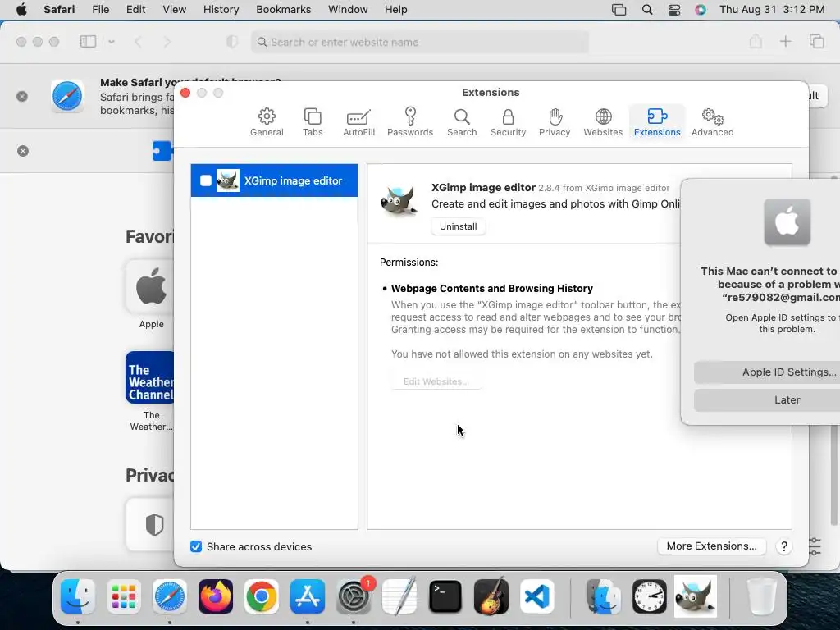This screenshot has width=840, height=630.
Task: Open Spotlight search in menu bar
Action: (647, 10)
